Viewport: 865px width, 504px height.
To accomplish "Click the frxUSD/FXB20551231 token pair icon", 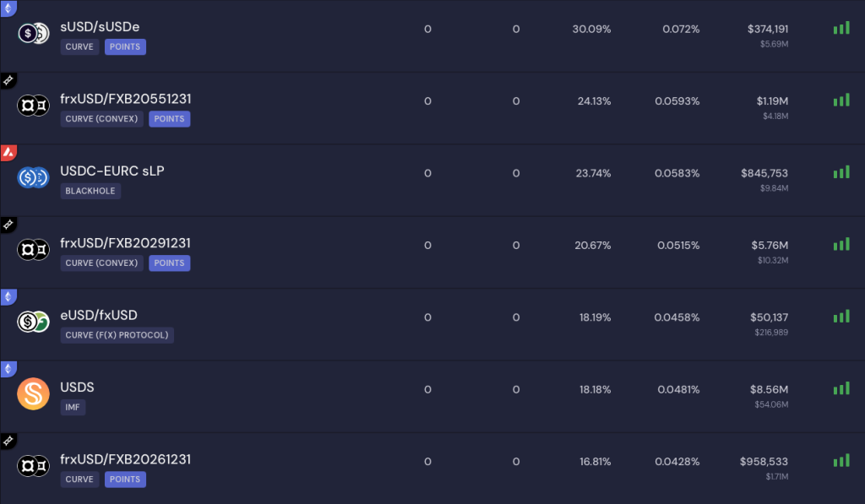I will 34,106.
